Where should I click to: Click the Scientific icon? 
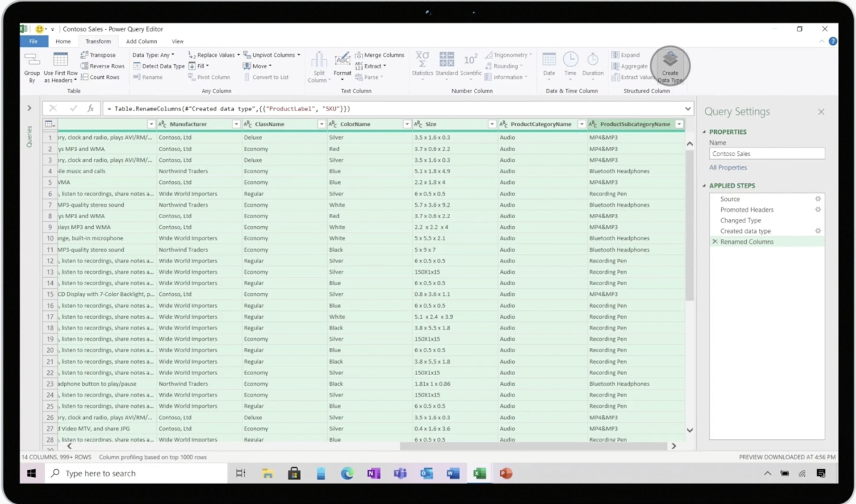470,60
